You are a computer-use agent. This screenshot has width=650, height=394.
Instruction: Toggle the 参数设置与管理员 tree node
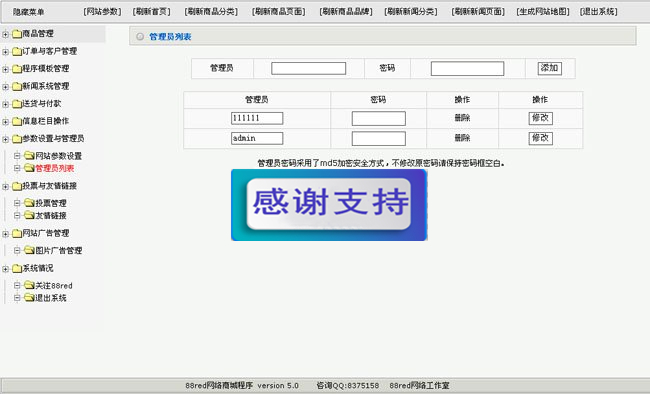tap(5, 139)
